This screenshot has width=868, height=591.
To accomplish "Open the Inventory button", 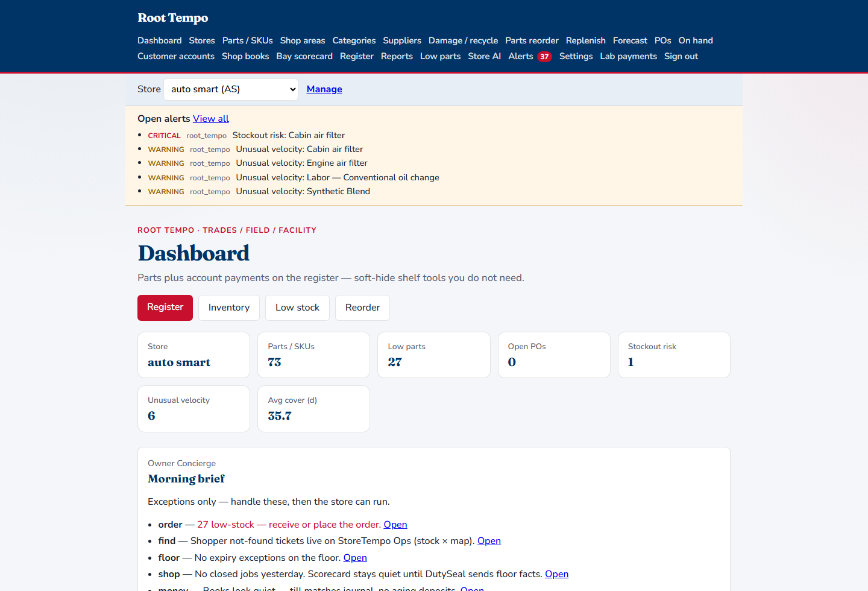I will point(229,308).
